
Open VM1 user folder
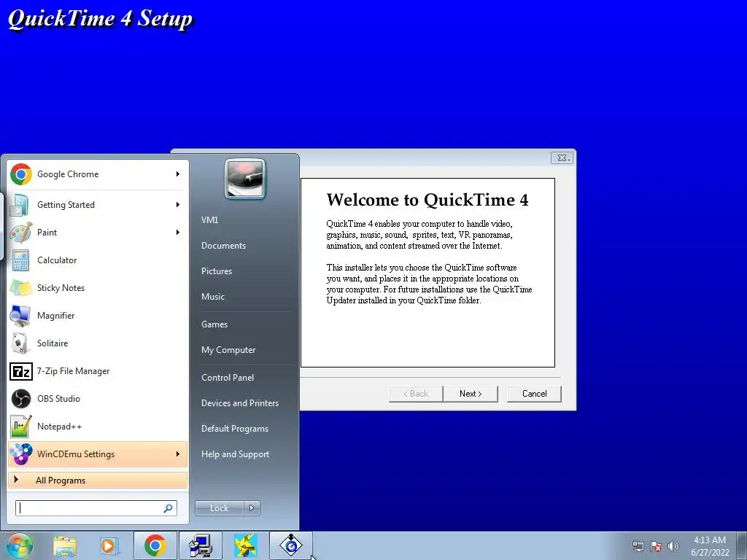pyautogui.click(x=209, y=220)
